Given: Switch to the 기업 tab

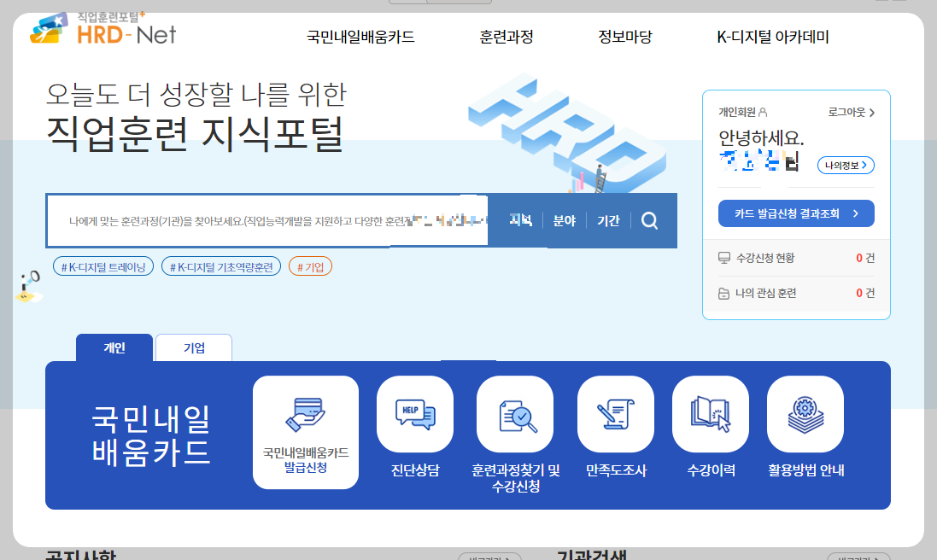Looking at the screenshot, I should point(194,348).
